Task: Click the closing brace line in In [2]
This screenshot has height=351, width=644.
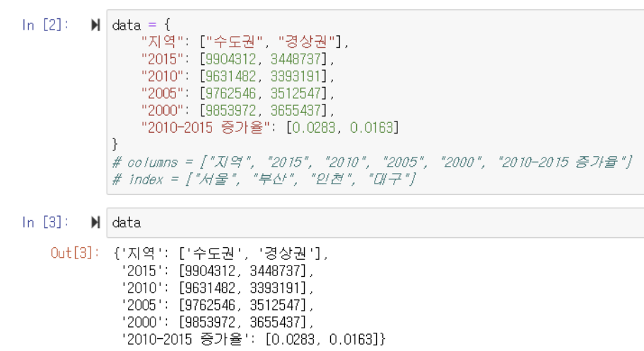Action: click(115, 145)
